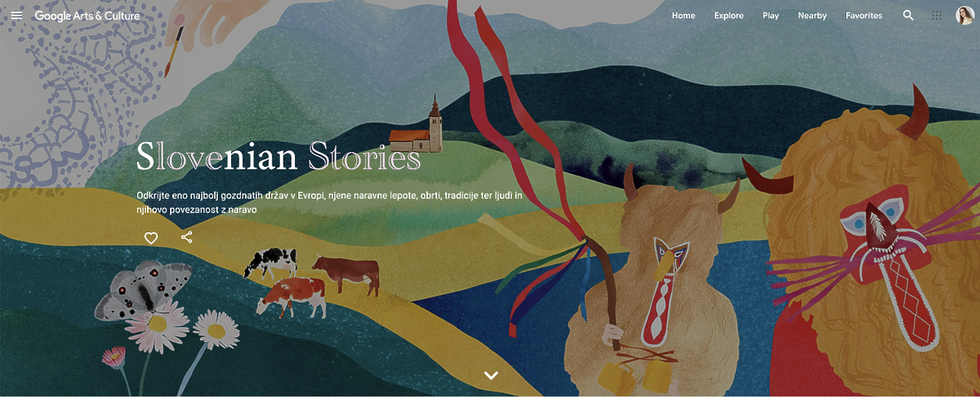Image resolution: width=980 pixels, height=399 pixels.
Task: Open the Explore menu item
Action: pyautogui.click(x=729, y=16)
